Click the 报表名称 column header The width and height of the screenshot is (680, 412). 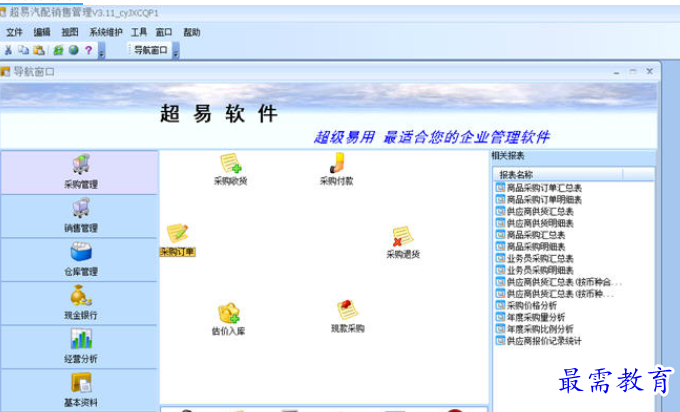click(558, 174)
